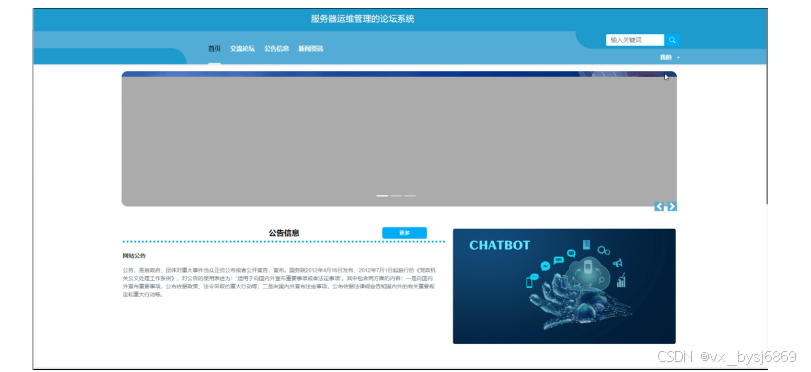The width and height of the screenshot is (811, 372).
Task: Open the 公告信息 navigation tab
Action: click(x=276, y=49)
